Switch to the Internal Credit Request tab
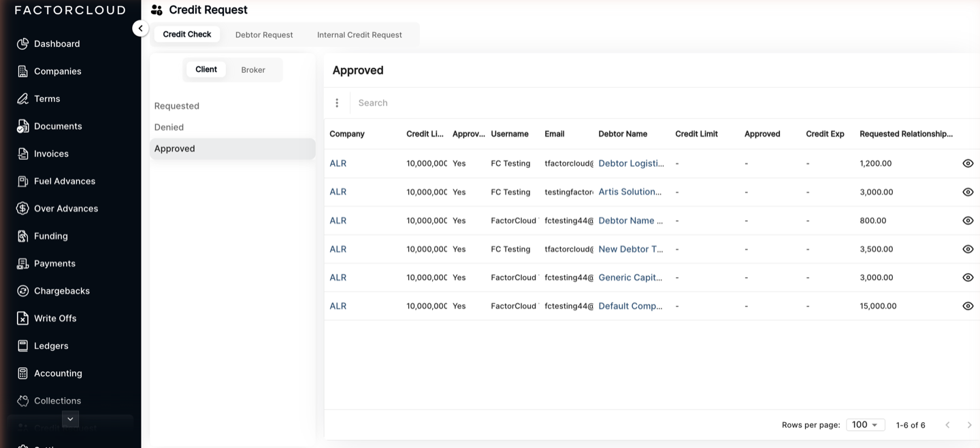This screenshot has width=980, height=448. pyautogui.click(x=359, y=35)
